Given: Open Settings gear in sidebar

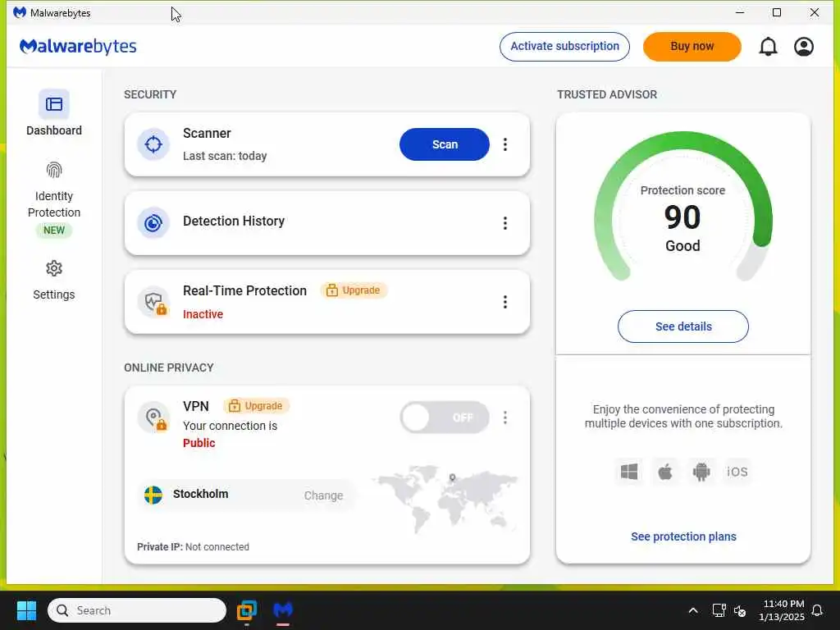Looking at the screenshot, I should click(54, 268).
